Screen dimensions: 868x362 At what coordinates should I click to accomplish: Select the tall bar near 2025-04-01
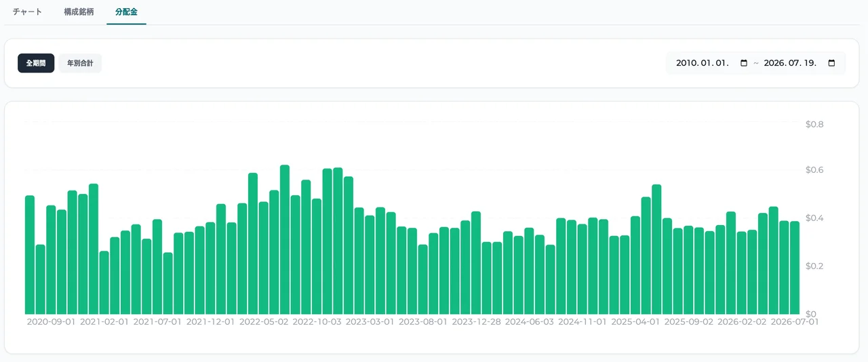click(656, 249)
